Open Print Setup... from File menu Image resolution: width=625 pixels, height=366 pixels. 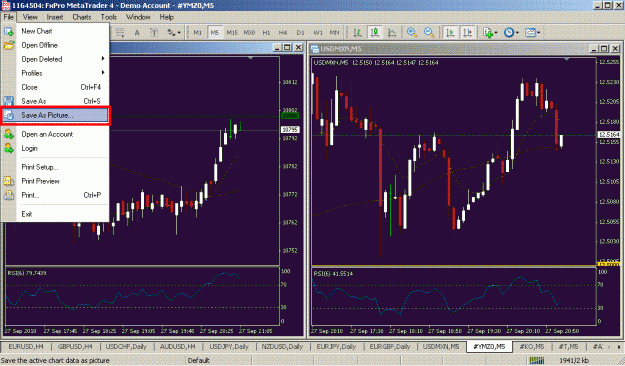(55, 167)
